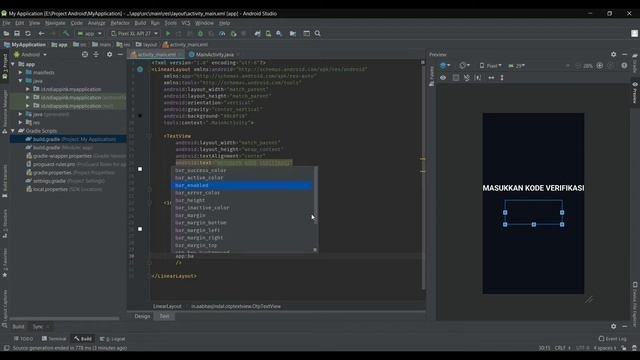The width and height of the screenshot is (640, 360).
Task: Click the Save All toolbar icon
Action: 17,33
